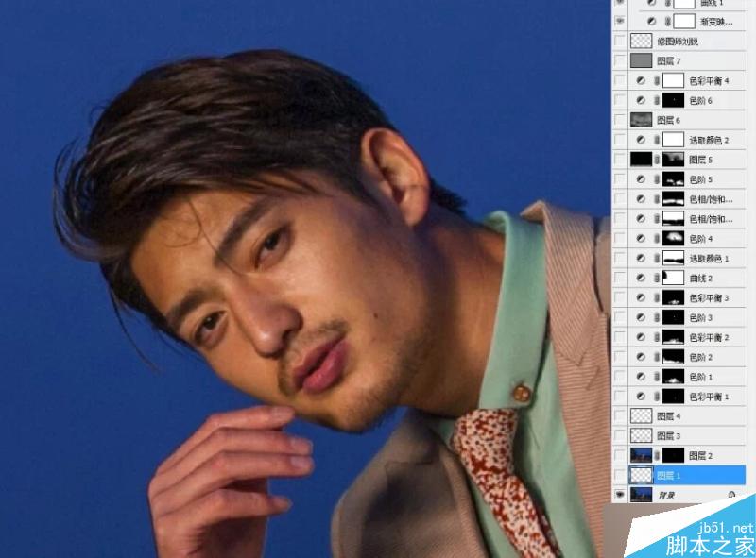
Task: Select the black mask thumbnail of 图层 2
Action: coord(673,455)
